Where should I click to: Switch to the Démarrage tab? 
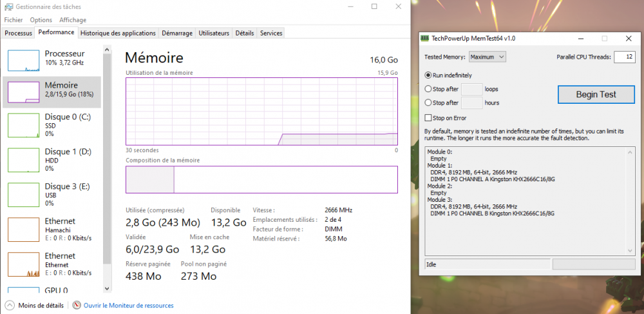click(176, 33)
